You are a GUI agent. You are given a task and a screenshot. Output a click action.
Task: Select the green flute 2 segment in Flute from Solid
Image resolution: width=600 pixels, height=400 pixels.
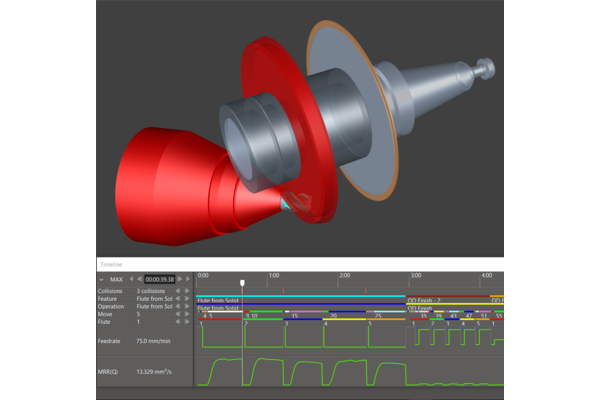[x=263, y=319]
